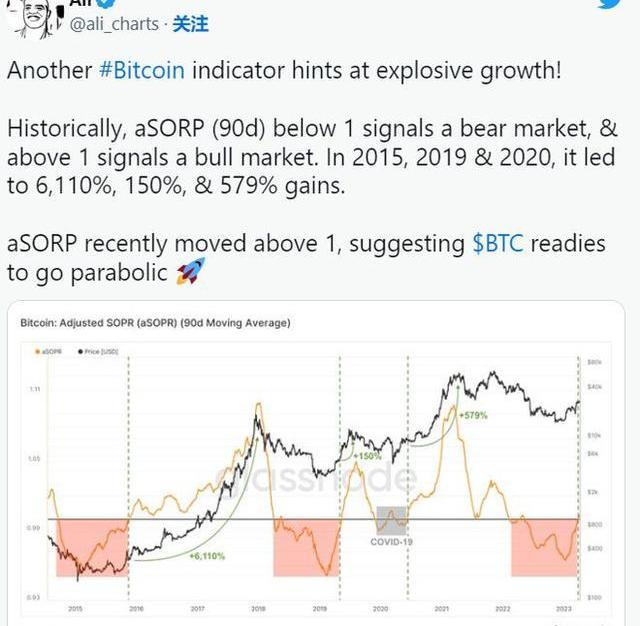Click the black Price [USD] legend dot
The height and width of the screenshot is (626, 640).
pyautogui.click(x=81, y=353)
